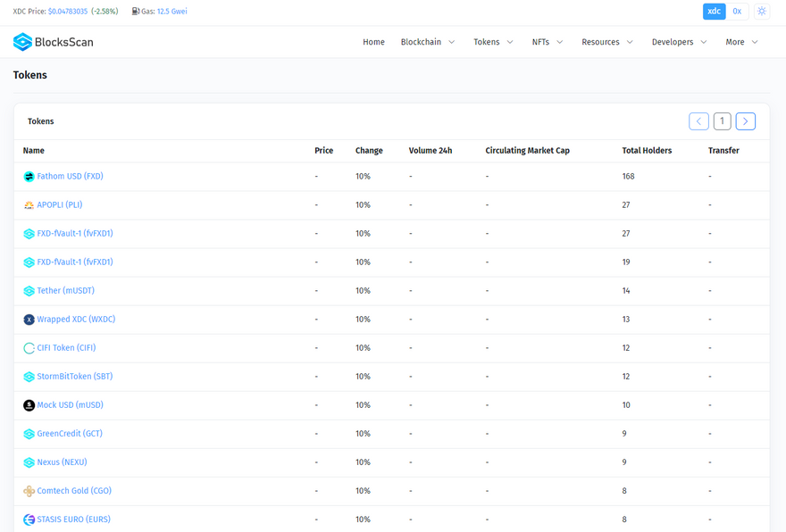
Task: Open the Tokens dropdown in navbar
Action: coord(493,42)
